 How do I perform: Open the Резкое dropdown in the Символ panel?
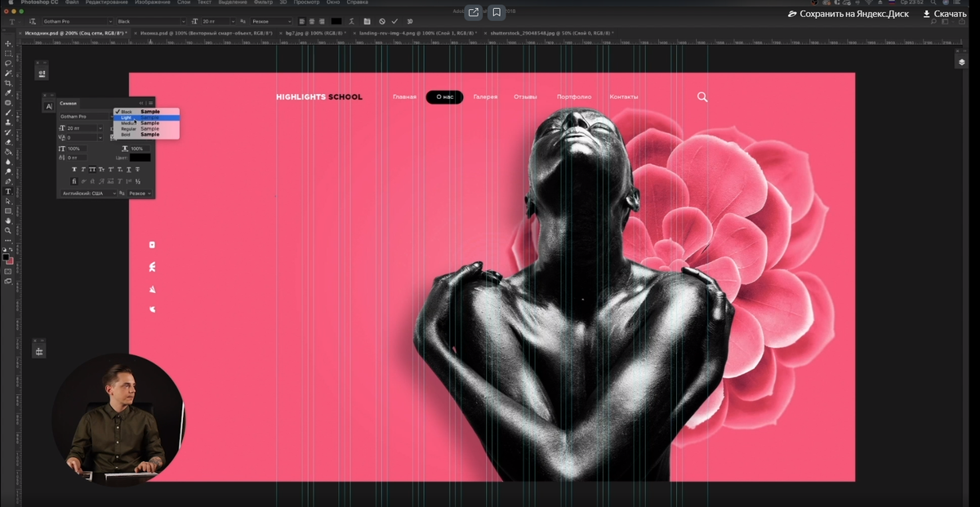(x=139, y=193)
